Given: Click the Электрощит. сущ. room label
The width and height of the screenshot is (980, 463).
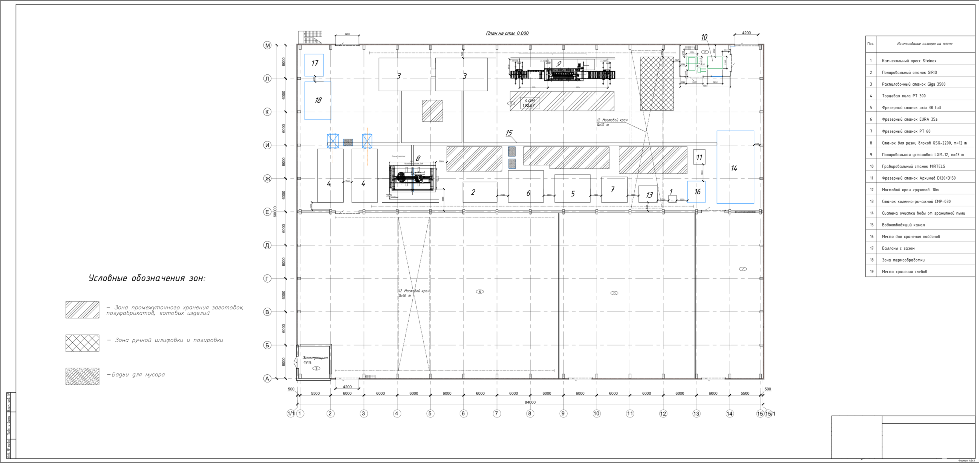Looking at the screenshot, I should (315, 360).
